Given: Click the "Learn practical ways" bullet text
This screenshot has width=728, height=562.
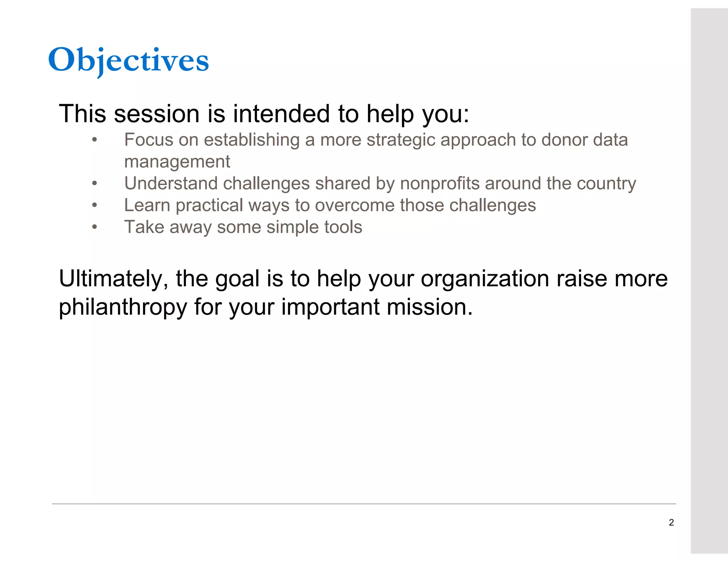Looking at the screenshot, I should click(330, 205).
